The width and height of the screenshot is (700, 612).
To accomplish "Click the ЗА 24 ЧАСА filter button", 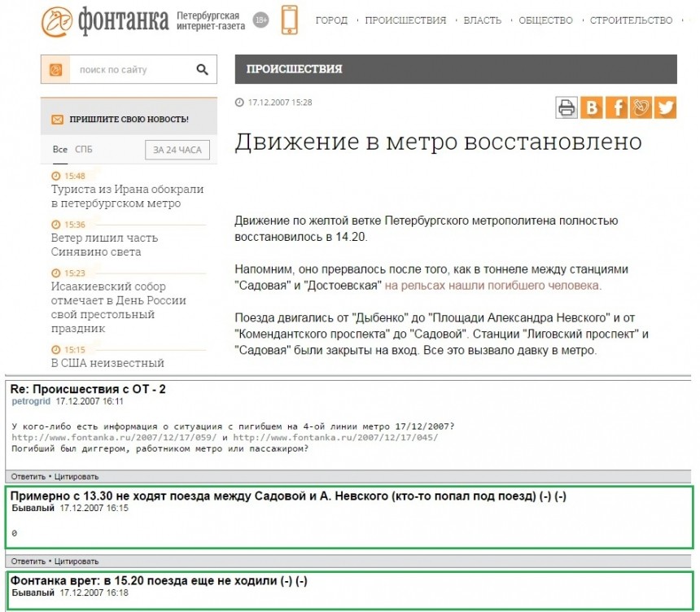I will click(176, 150).
